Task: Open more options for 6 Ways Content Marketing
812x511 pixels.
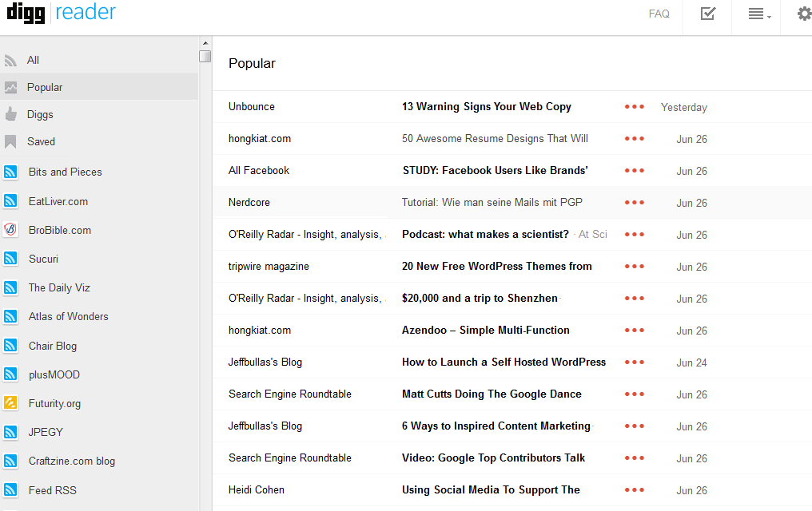Action: [x=635, y=426]
